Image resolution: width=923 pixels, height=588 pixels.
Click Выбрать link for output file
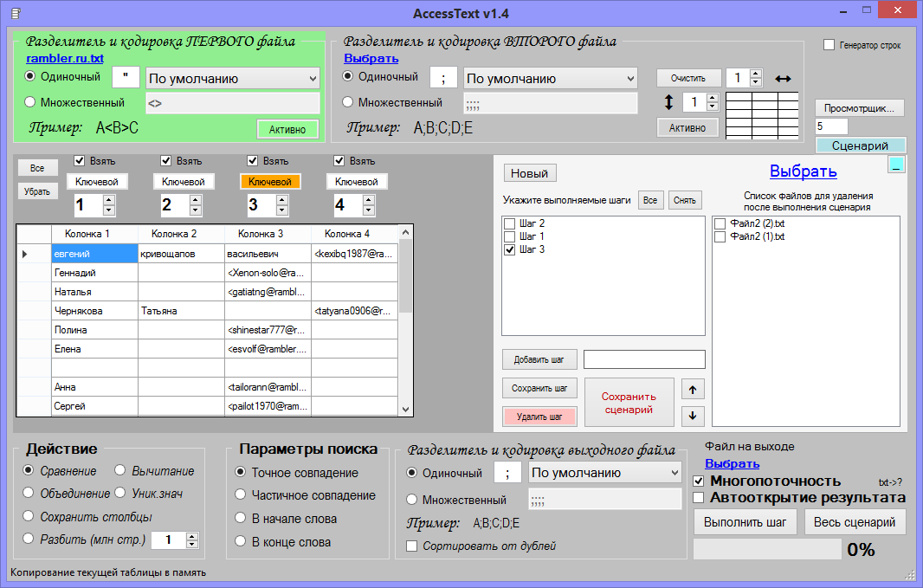point(733,464)
